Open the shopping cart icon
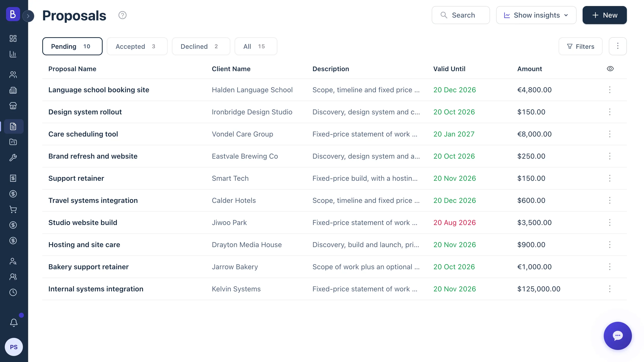This screenshot has width=644, height=362. coord(13,209)
